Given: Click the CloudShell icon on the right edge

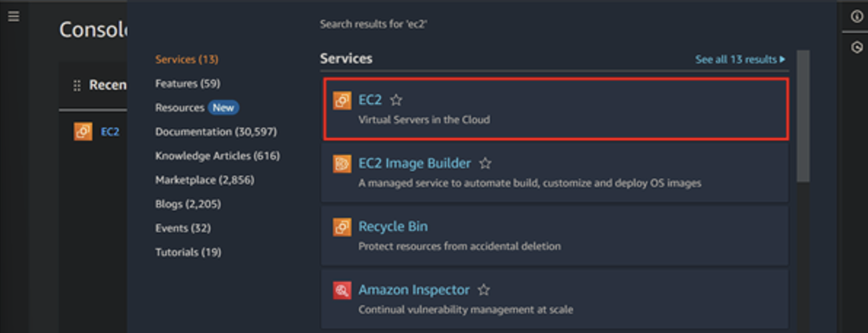Looking at the screenshot, I should point(856,46).
